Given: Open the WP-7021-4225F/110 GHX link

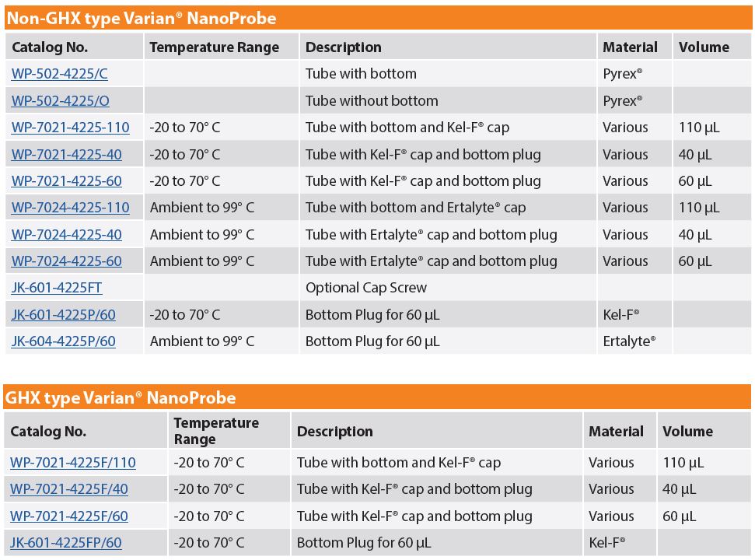Looking at the screenshot, I should pyautogui.click(x=73, y=462).
